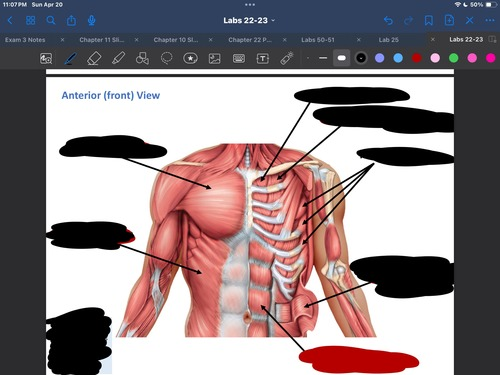
Task: Undo the last stroke
Action: click(388, 21)
